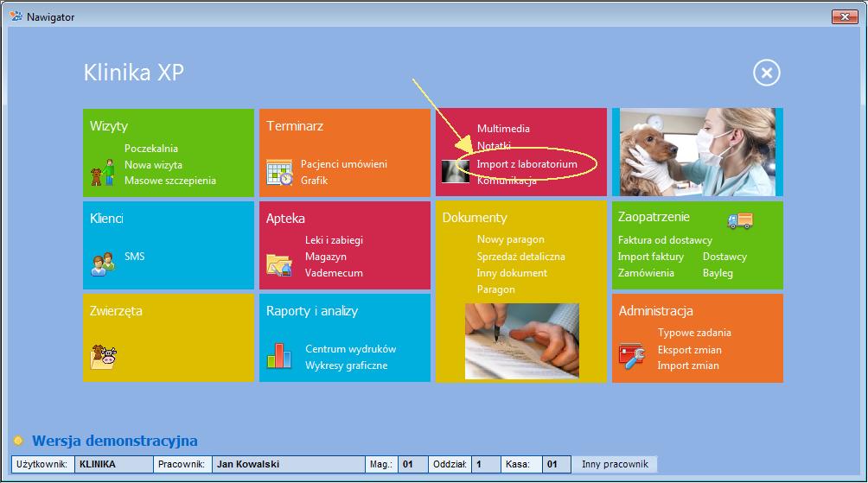Click the Inny pracownik button

615,464
